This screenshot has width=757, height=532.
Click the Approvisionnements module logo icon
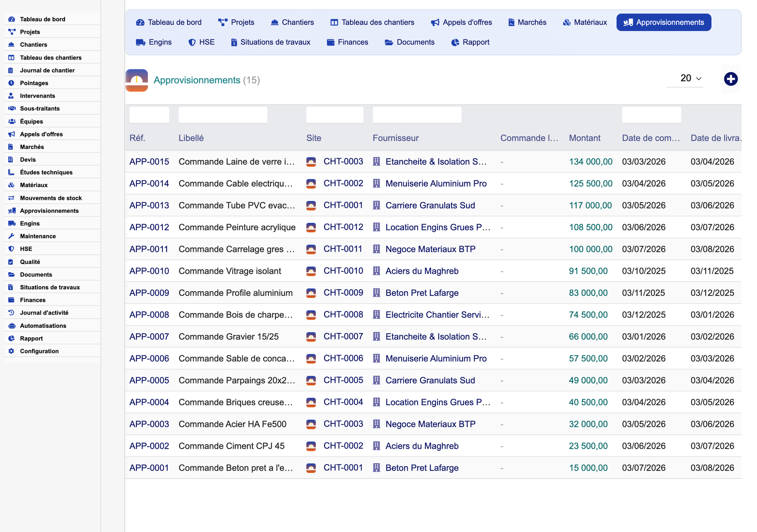click(137, 80)
